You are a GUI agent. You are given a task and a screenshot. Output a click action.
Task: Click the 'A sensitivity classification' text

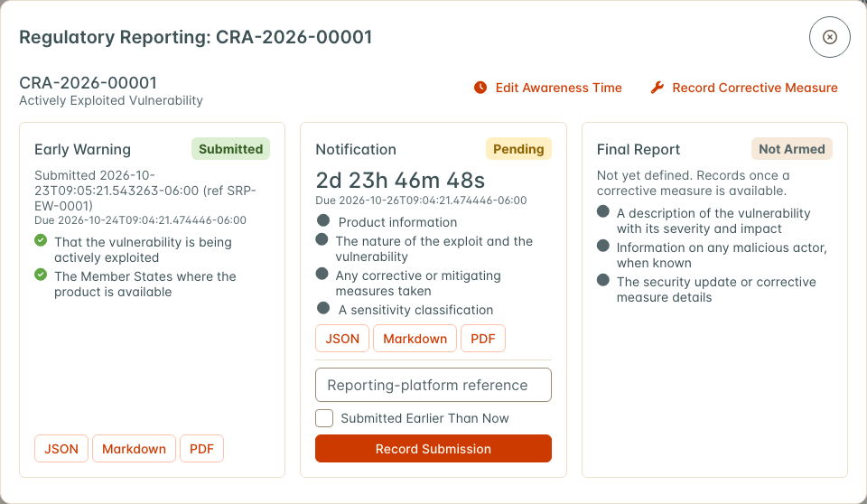pyautogui.click(x=415, y=310)
